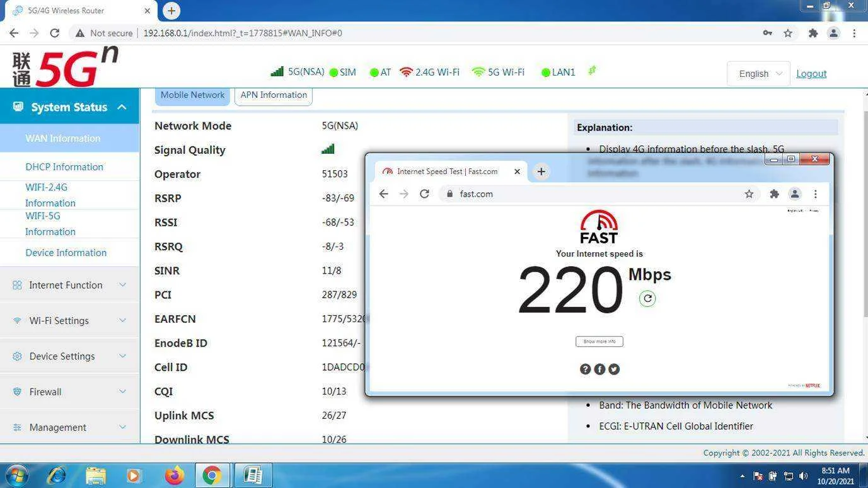The width and height of the screenshot is (868, 488).
Task: Log out via the Logout link
Action: pos(811,74)
